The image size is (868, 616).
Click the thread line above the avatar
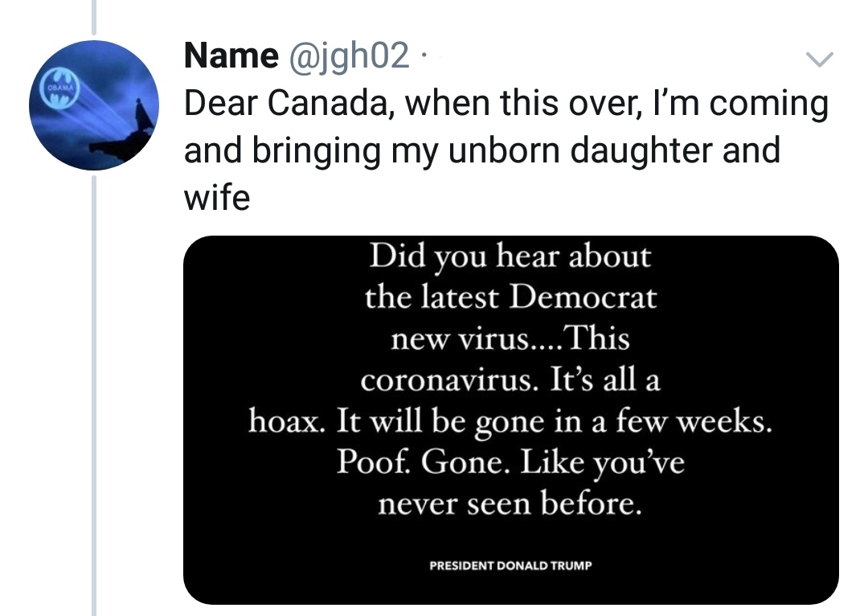click(94, 16)
